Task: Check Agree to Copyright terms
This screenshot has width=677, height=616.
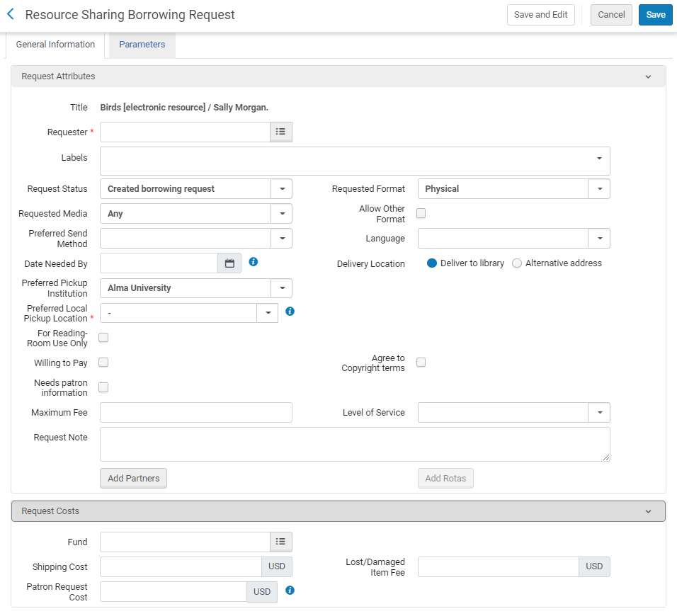Action: pyautogui.click(x=421, y=363)
